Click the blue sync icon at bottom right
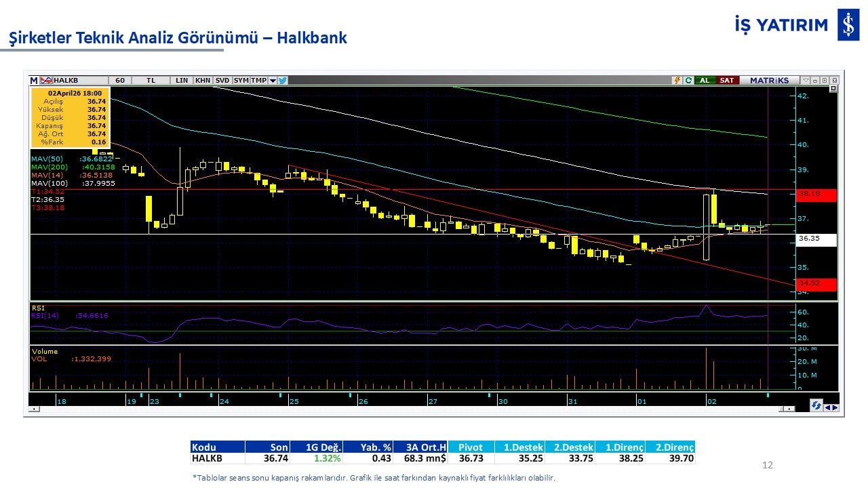The width and height of the screenshot is (868, 488). point(816,405)
